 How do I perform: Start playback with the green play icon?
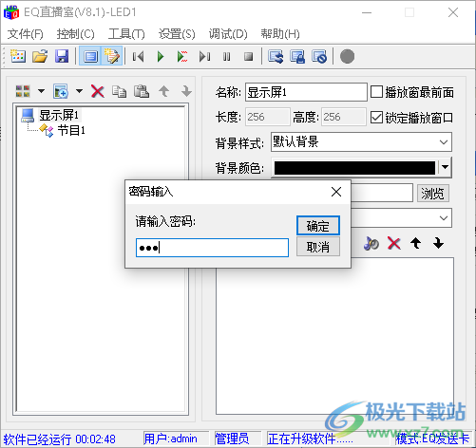tap(161, 57)
